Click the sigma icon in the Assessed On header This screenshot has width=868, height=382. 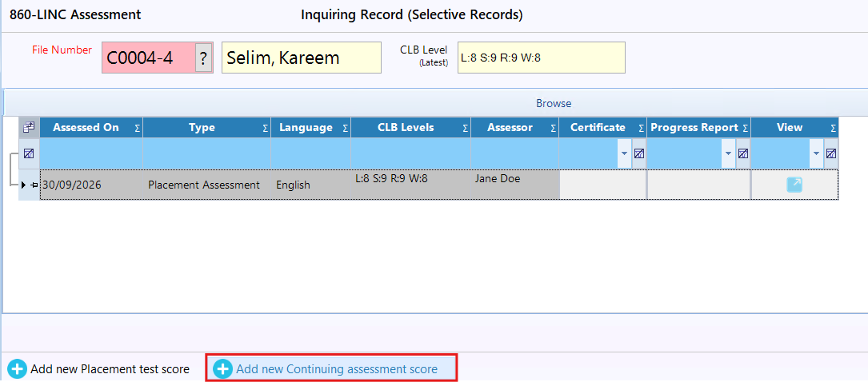[138, 128]
